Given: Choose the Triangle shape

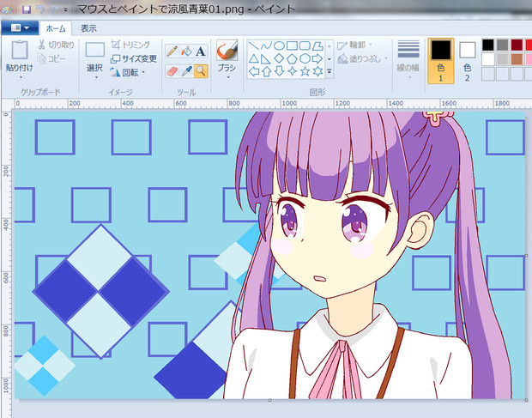Looking at the screenshot, I should click(x=253, y=58).
